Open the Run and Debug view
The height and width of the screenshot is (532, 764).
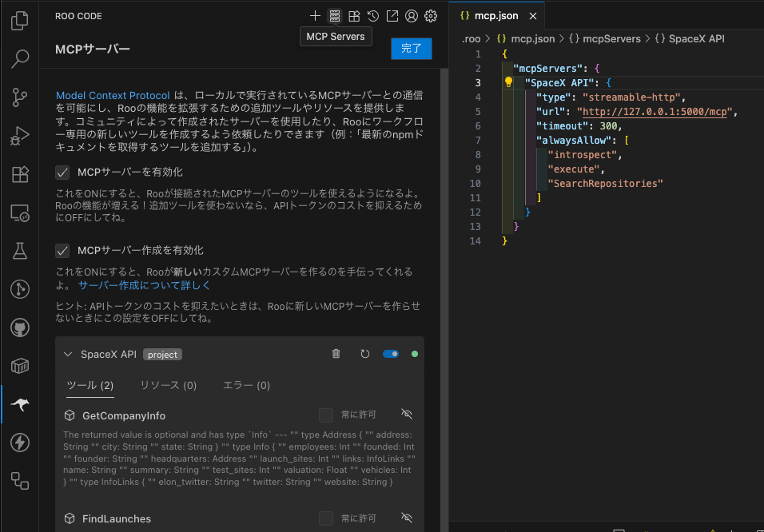point(19,136)
